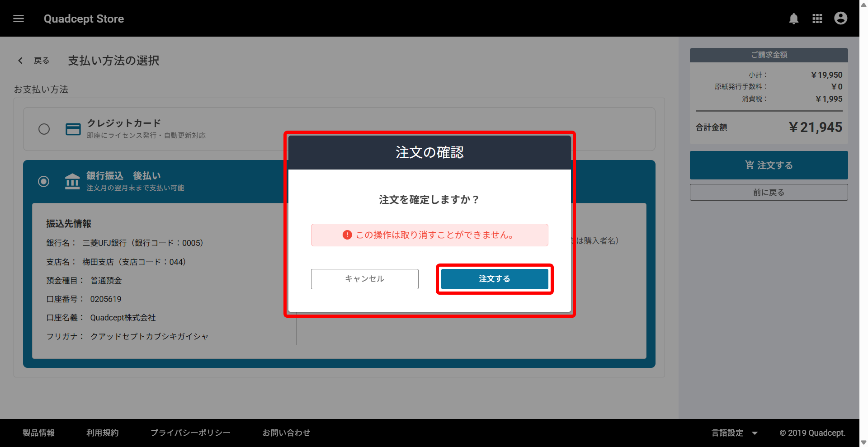The width and height of the screenshot is (868, 447).
Task: Open the user account profile icon
Action: [x=840, y=19]
